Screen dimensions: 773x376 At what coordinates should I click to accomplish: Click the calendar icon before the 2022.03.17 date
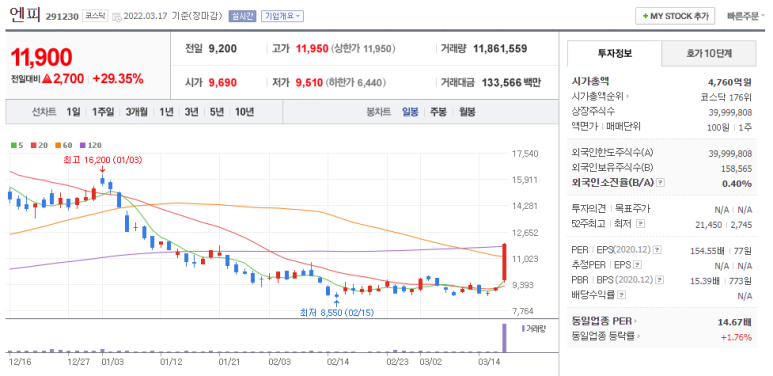[116, 16]
